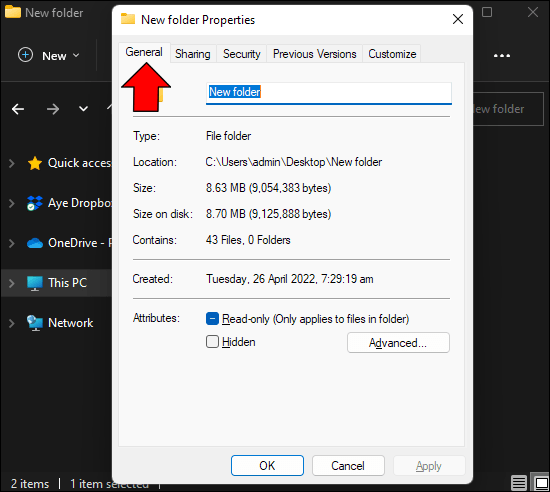
Task: Go back with Explorer back arrow
Action: point(18,109)
